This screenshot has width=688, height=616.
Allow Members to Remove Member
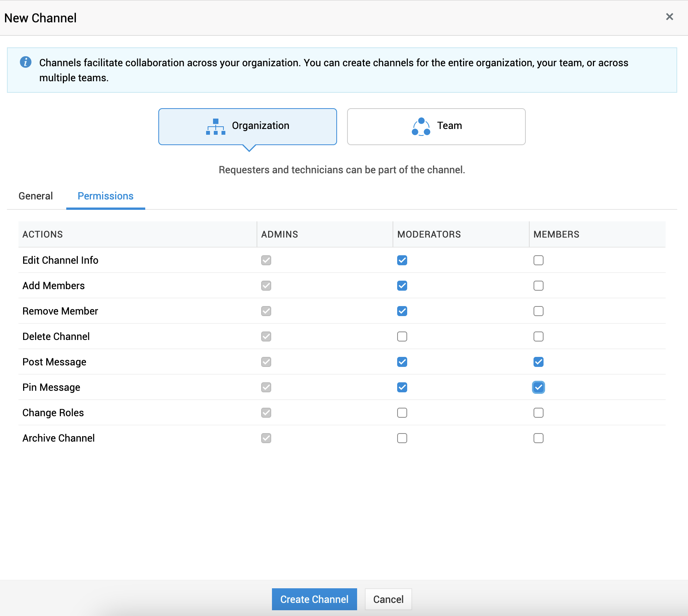coord(539,311)
